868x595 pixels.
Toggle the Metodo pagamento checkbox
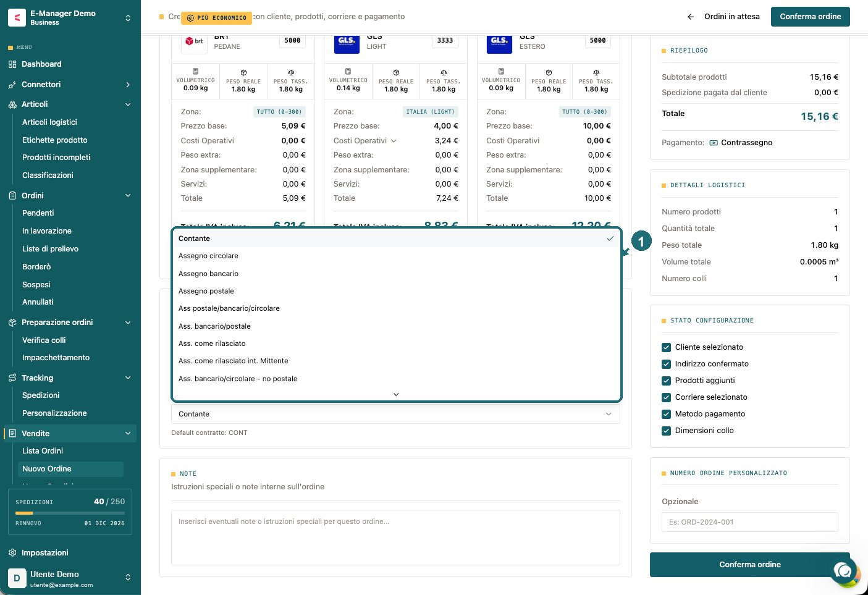point(666,414)
